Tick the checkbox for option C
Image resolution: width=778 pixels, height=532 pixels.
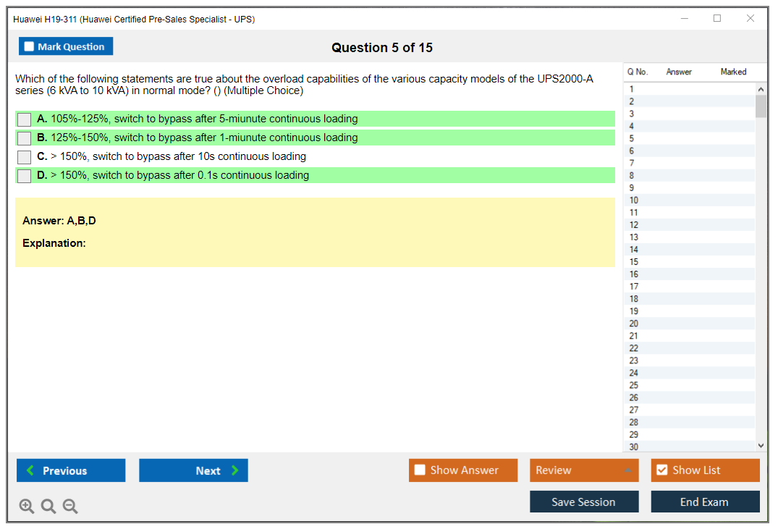tap(24, 157)
